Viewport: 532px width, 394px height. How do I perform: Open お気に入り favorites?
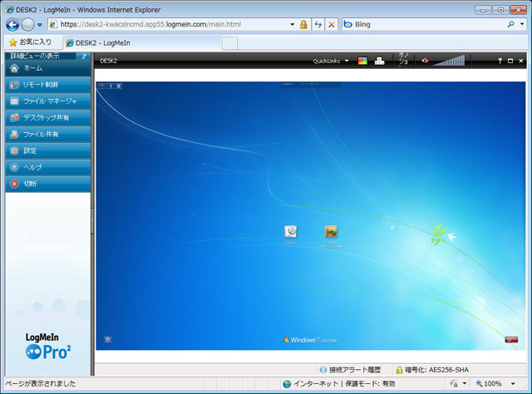tap(31, 42)
